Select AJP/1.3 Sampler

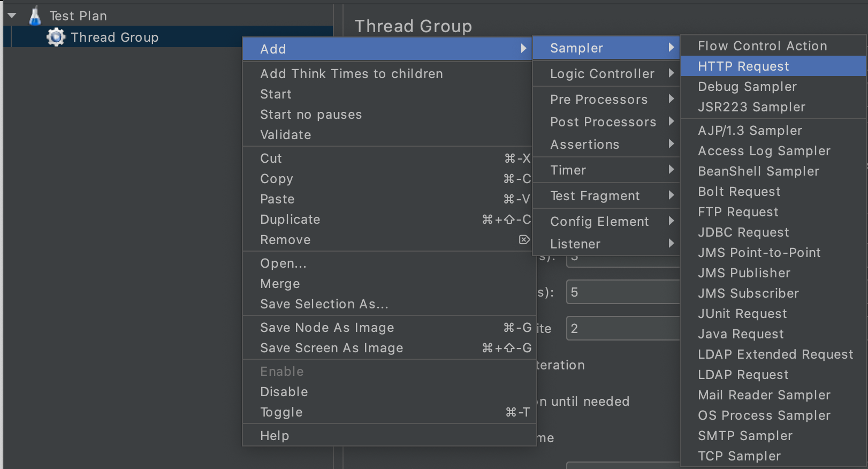[x=773, y=130]
